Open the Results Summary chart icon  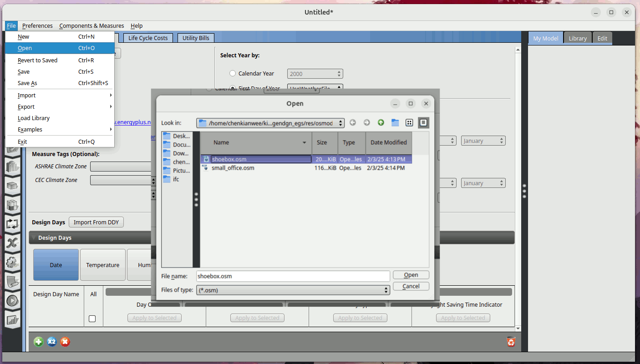point(12,320)
